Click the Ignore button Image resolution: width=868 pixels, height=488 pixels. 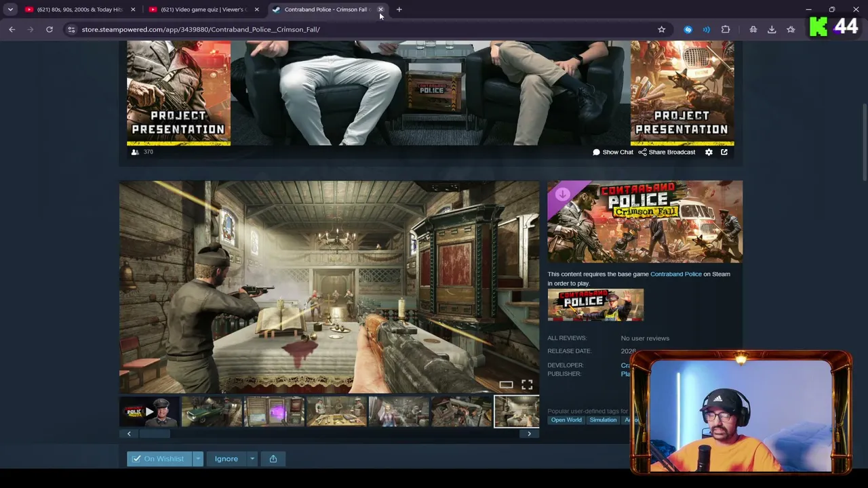click(x=226, y=459)
